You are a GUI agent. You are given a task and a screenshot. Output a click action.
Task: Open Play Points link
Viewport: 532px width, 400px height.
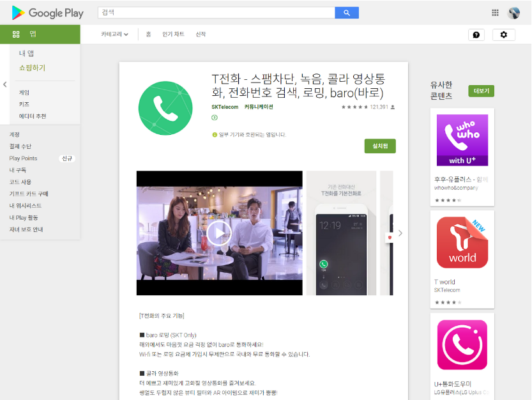point(23,158)
